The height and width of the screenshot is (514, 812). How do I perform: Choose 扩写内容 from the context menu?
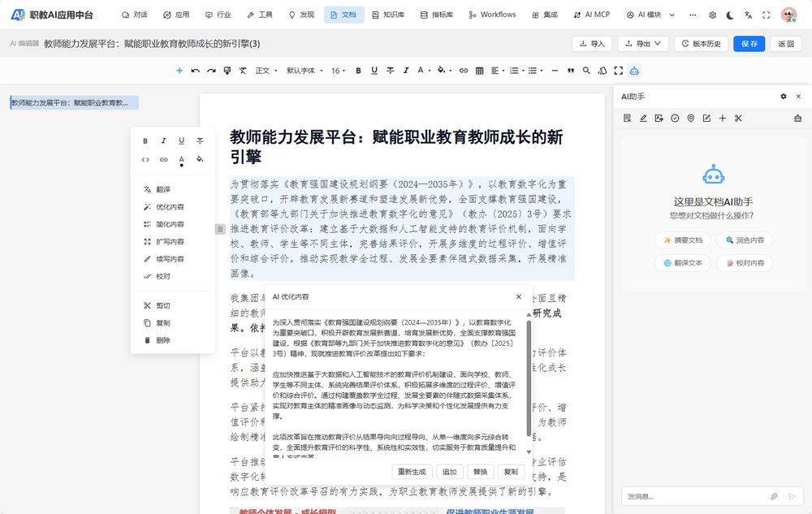172,242
